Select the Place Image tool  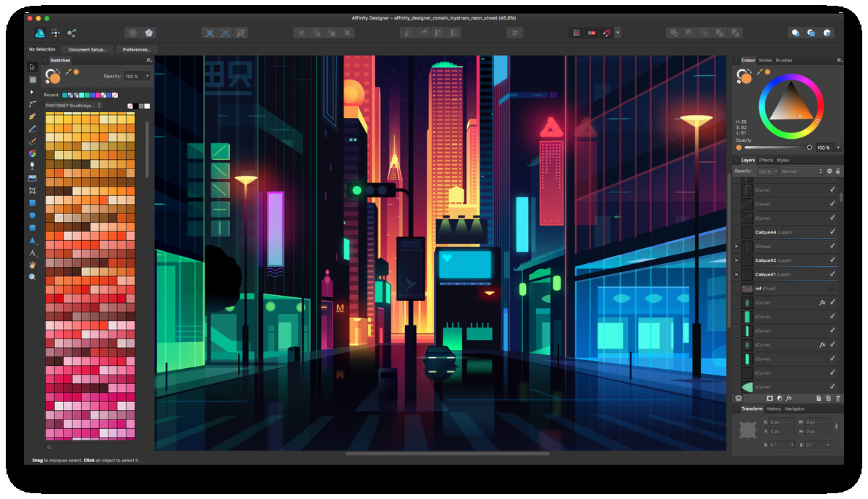(33, 178)
